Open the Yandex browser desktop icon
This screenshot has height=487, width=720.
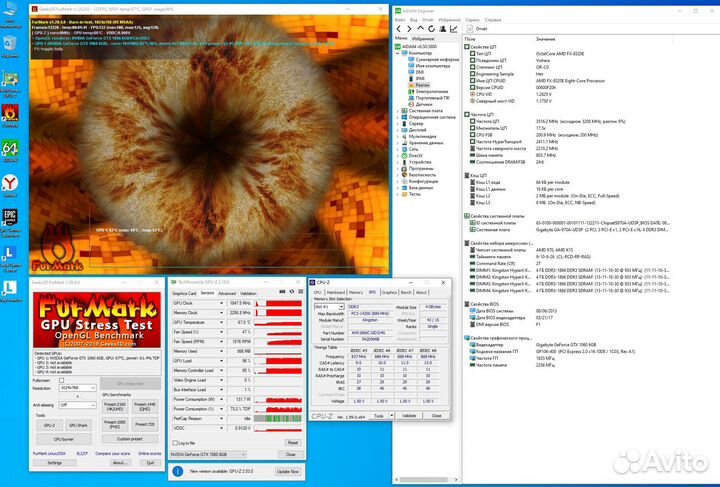click(10, 184)
